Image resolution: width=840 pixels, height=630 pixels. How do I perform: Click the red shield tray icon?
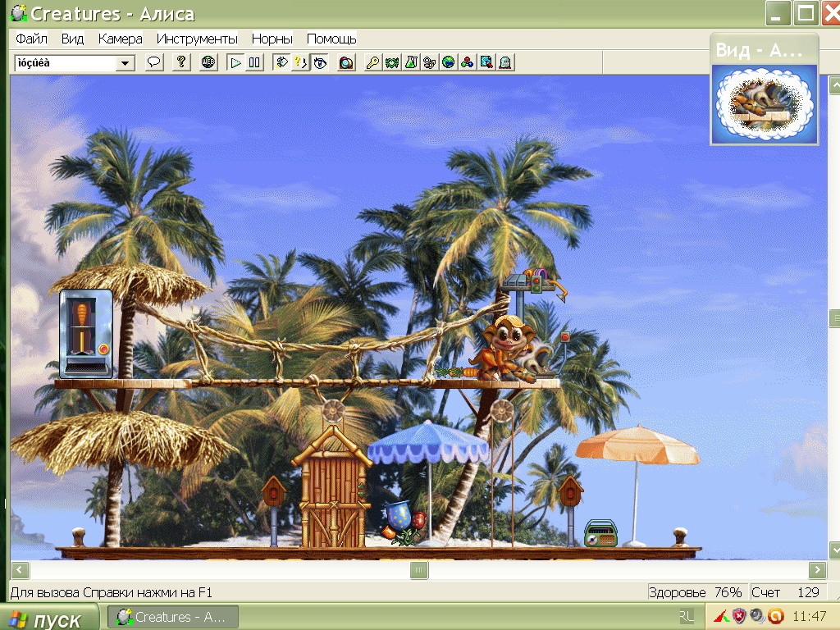tap(739, 617)
